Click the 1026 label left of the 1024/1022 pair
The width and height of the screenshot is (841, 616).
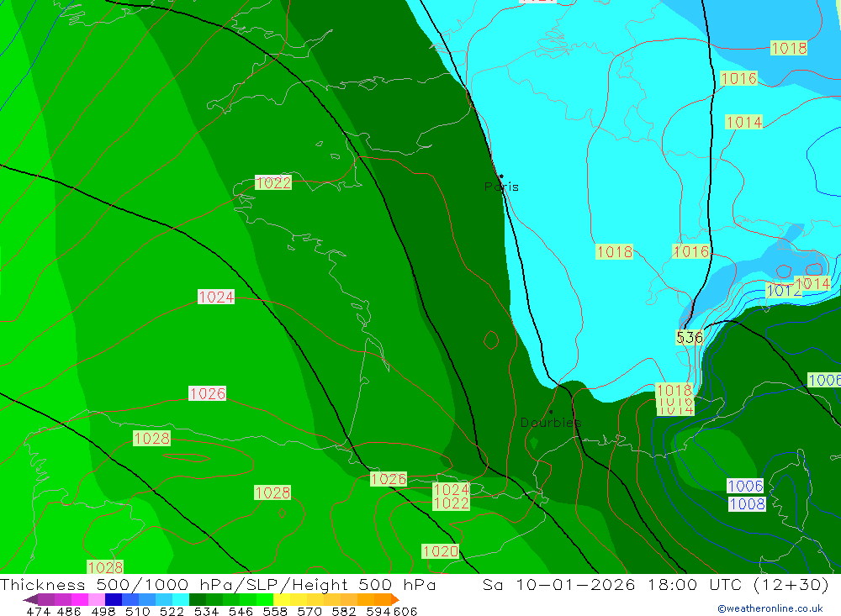coord(389,479)
